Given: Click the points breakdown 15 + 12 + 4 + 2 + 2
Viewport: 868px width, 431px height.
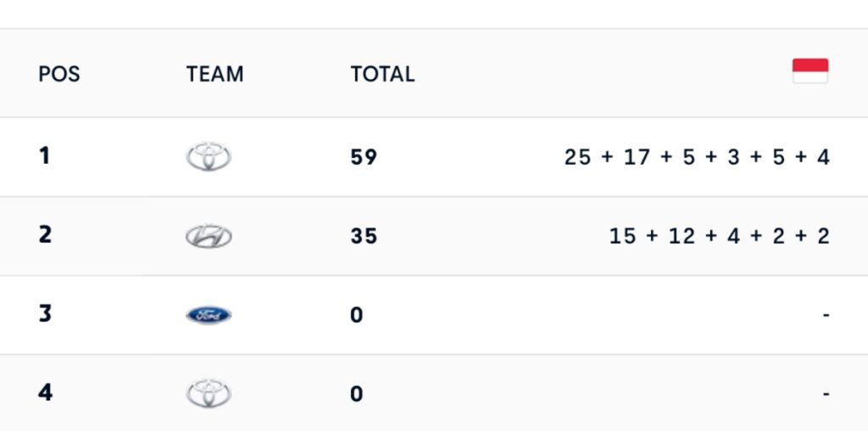Looking at the screenshot, I should [x=719, y=236].
